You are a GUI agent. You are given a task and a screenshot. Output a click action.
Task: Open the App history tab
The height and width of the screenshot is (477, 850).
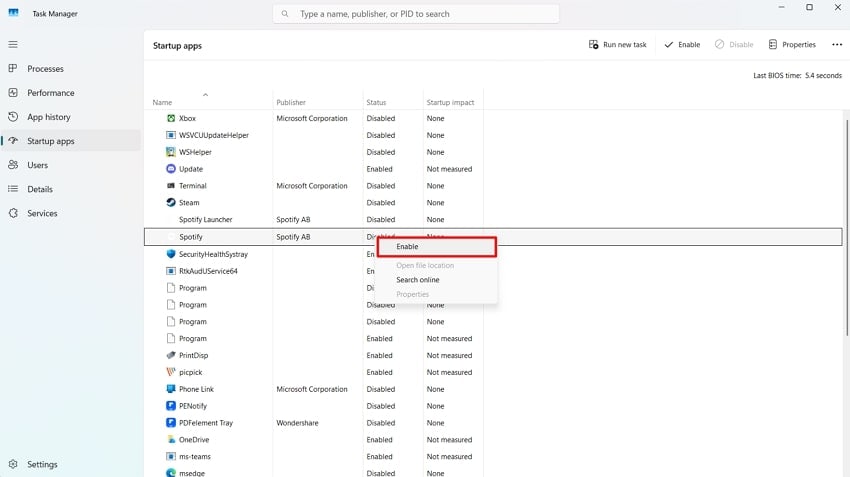(x=71, y=117)
